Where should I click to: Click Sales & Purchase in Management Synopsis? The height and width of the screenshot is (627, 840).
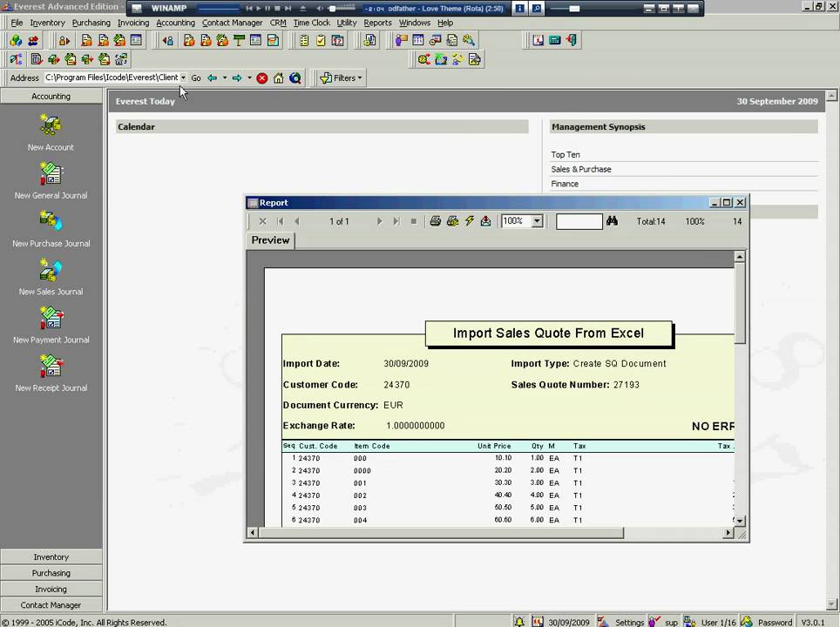581,169
